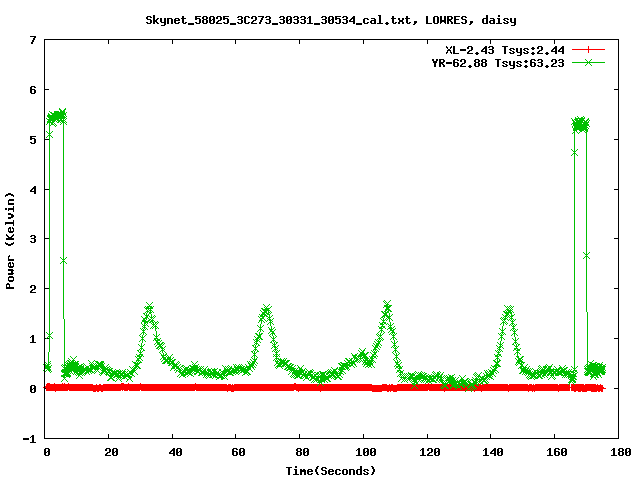
Task: Click the x-axis tick label 120
Action: pos(429,452)
